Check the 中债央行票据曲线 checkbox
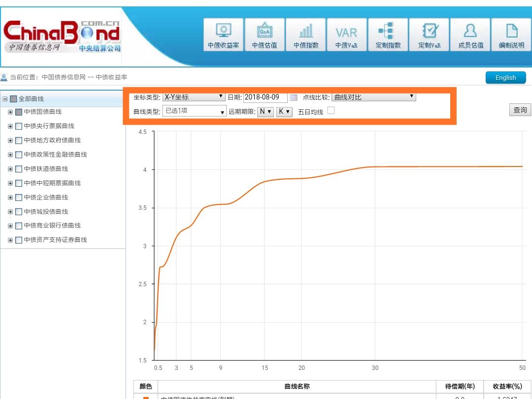Viewport: 532px width, 399px height. (19, 126)
